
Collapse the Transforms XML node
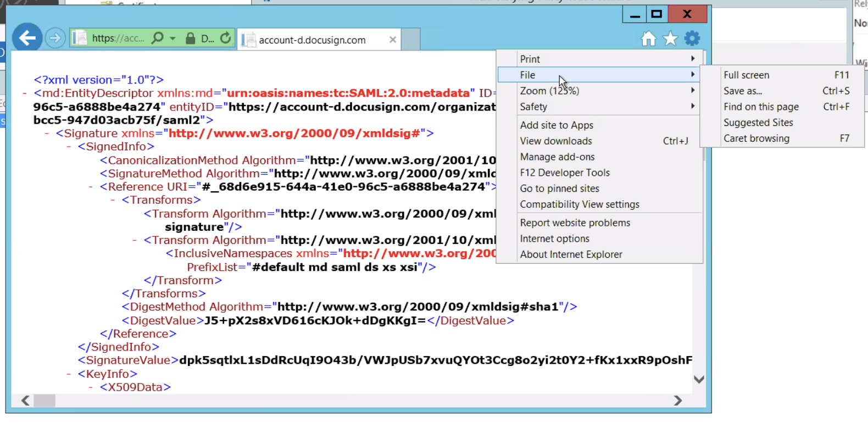tap(113, 200)
